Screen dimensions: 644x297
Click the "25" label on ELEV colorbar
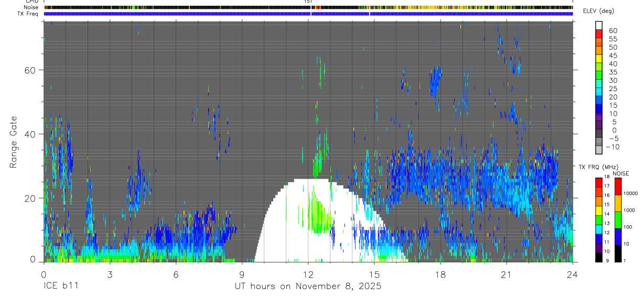click(x=612, y=89)
